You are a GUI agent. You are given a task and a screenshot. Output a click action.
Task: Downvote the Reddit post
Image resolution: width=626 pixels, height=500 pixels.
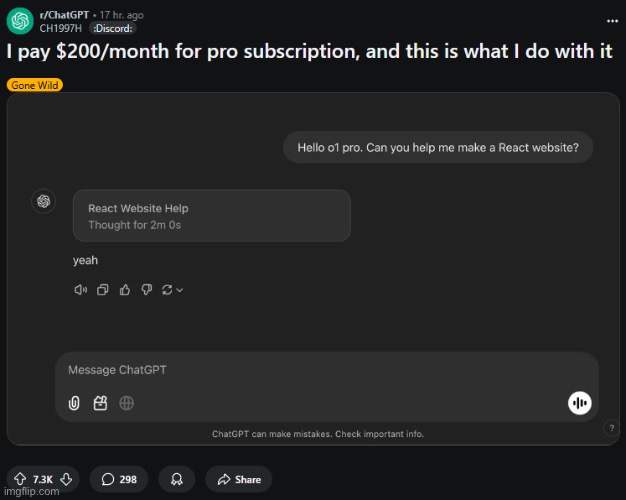pyautogui.click(x=66, y=479)
